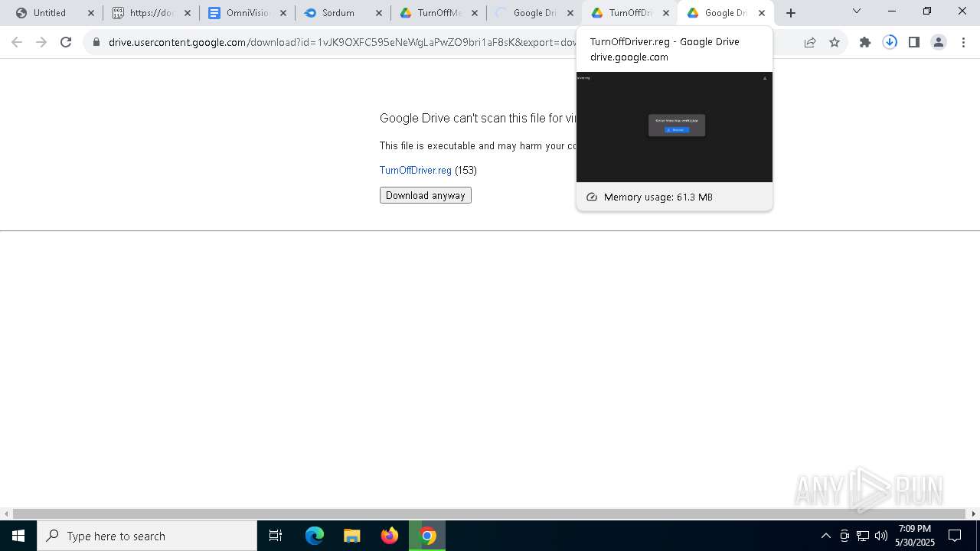Close the https://doc tab
980x551 pixels.
tap(188, 13)
